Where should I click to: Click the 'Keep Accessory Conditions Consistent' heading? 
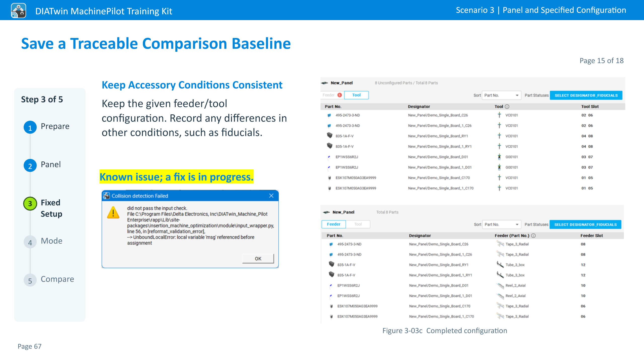coord(192,85)
